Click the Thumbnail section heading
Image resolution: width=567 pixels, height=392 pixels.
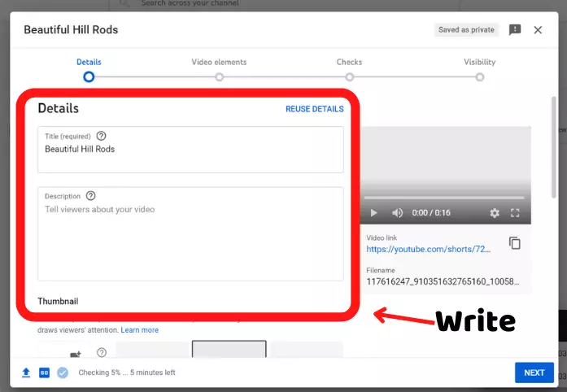coord(58,301)
